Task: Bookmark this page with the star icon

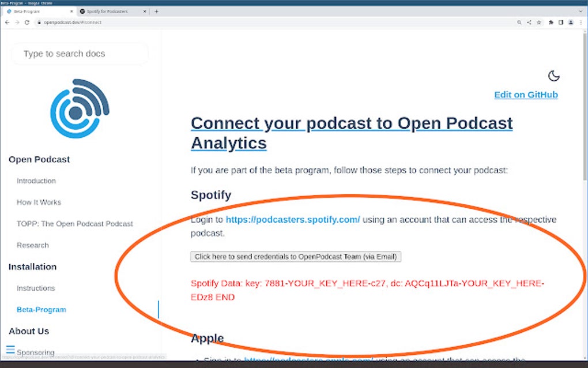Action: pos(539,22)
